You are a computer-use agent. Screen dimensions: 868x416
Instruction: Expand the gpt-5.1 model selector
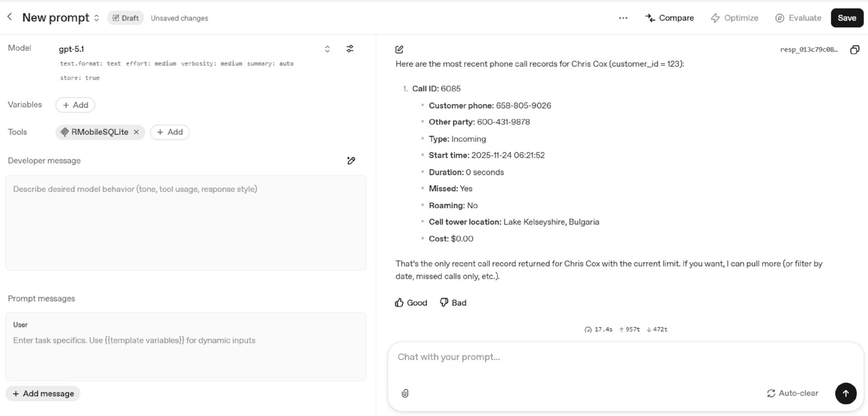(x=327, y=49)
